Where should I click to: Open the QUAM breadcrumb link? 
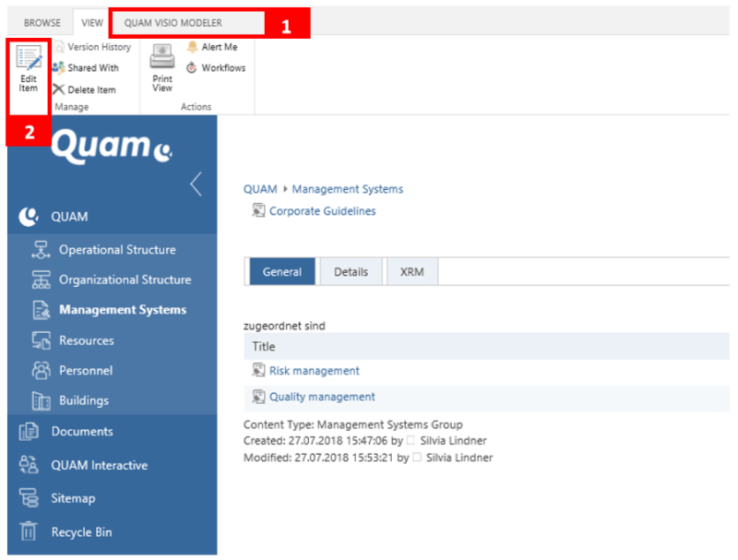coord(260,189)
